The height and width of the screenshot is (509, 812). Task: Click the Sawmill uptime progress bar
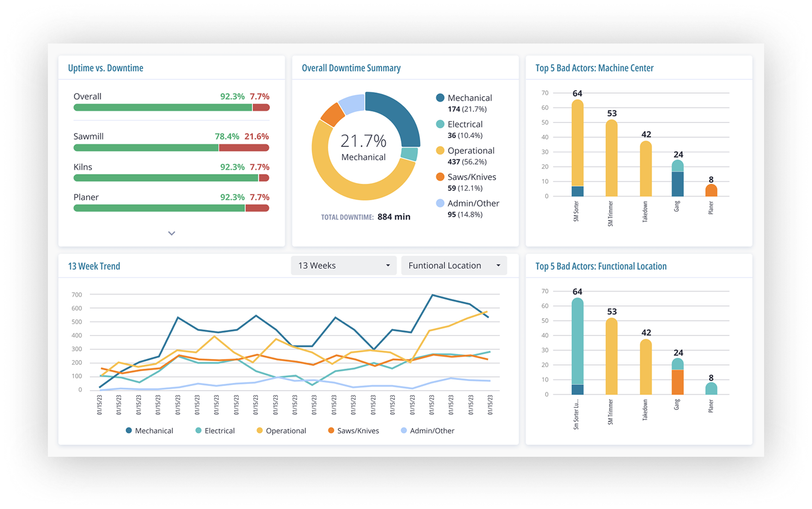coord(171,148)
